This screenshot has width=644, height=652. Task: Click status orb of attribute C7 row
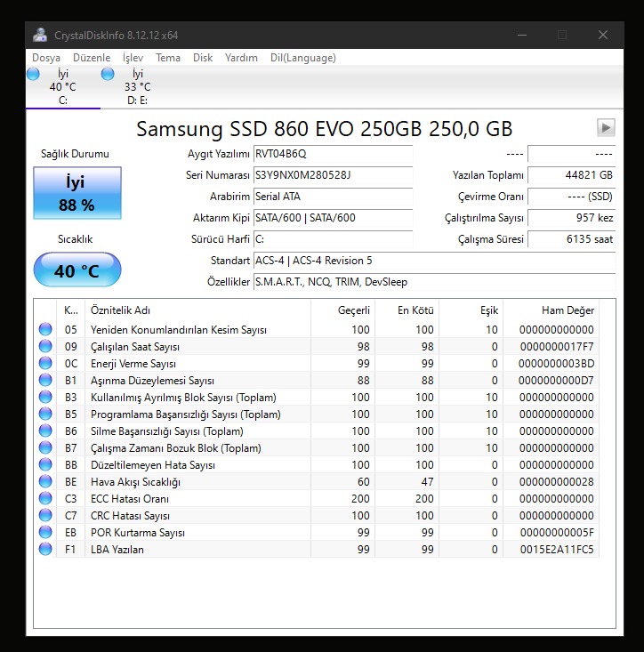[45, 516]
